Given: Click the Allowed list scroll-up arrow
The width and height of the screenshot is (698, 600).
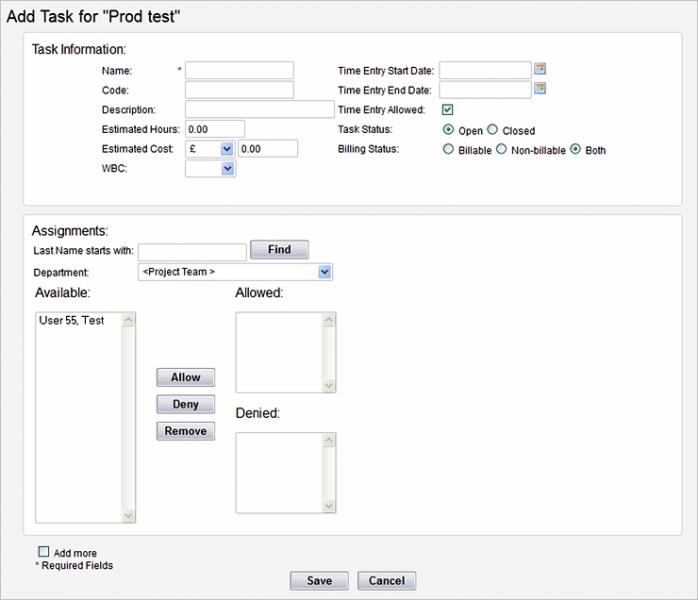Looking at the screenshot, I should (x=329, y=320).
